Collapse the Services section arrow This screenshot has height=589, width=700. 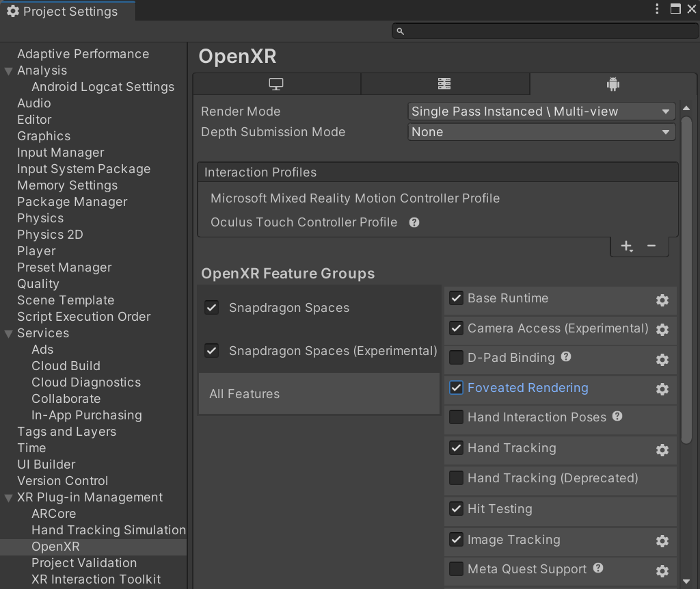[x=8, y=333]
